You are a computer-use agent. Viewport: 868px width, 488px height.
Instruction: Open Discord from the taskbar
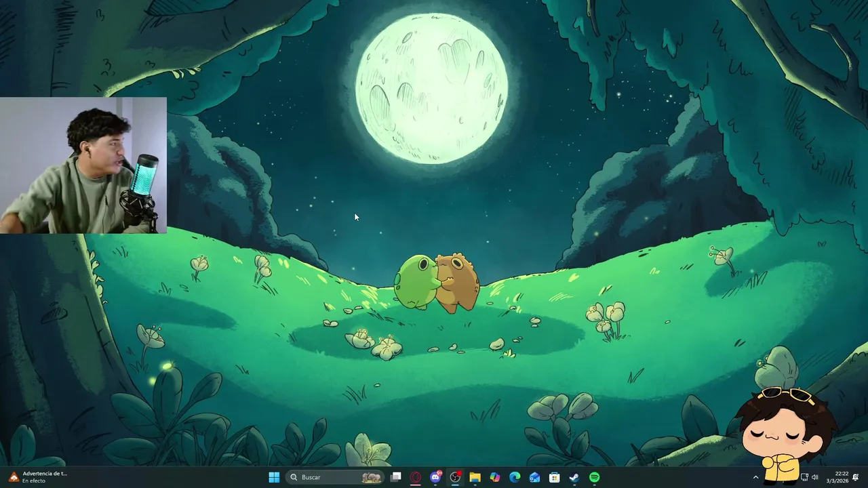(x=435, y=477)
